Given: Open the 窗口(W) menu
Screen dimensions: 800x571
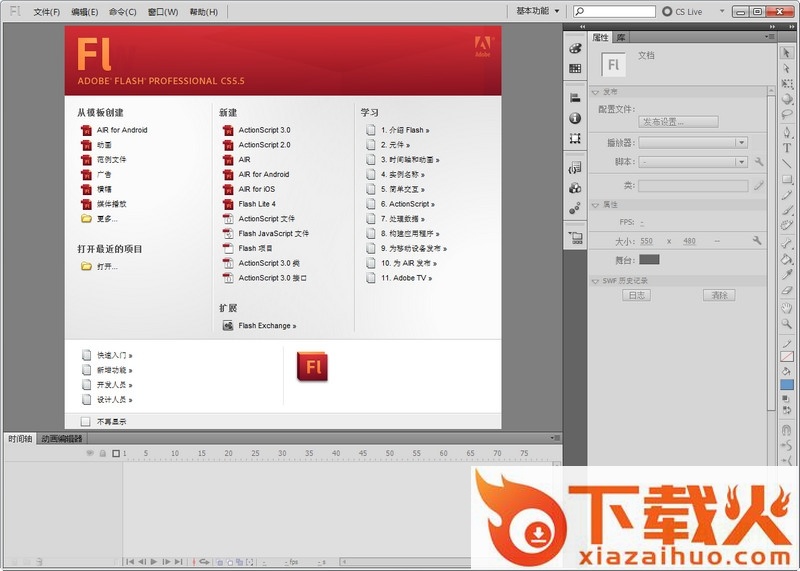Looking at the screenshot, I should (x=163, y=12).
